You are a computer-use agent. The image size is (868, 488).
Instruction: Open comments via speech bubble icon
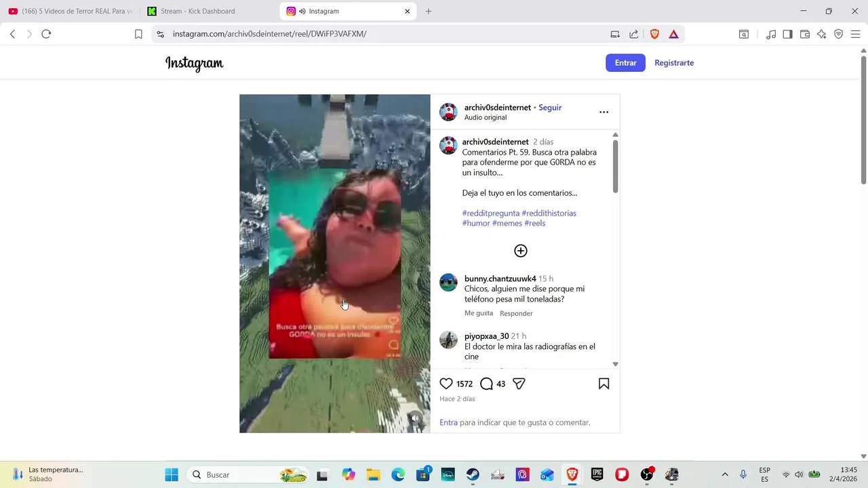[486, 384]
